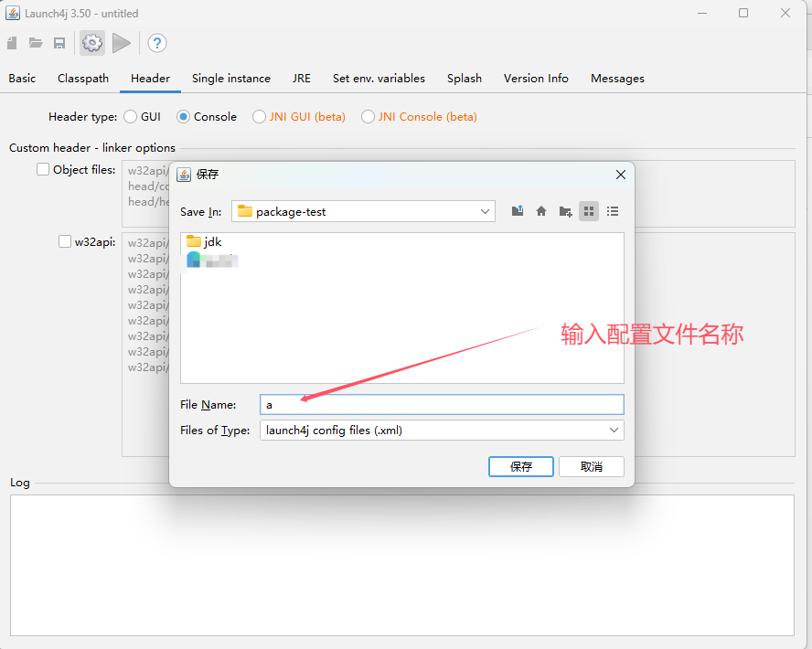This screenshot has height=649, width=812.
Task: Click inside the Log text area
Action: pos(402,565)
